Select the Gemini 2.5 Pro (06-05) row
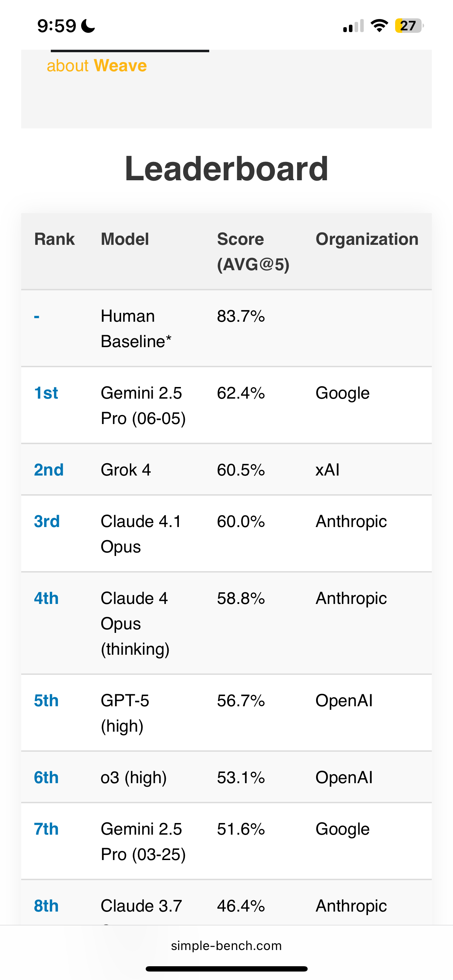453x980 pixels. (x=226, y=405)
